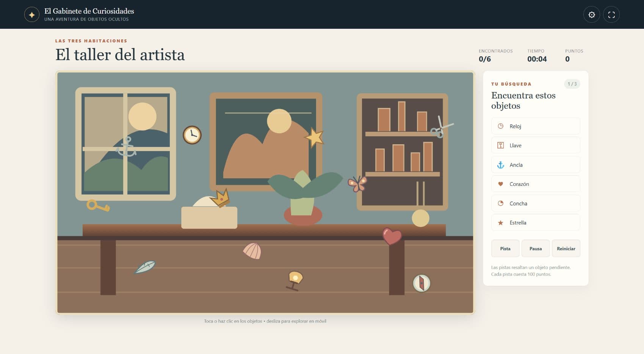
Task: Click the compass beside the table leg
Action: point(421,283)
